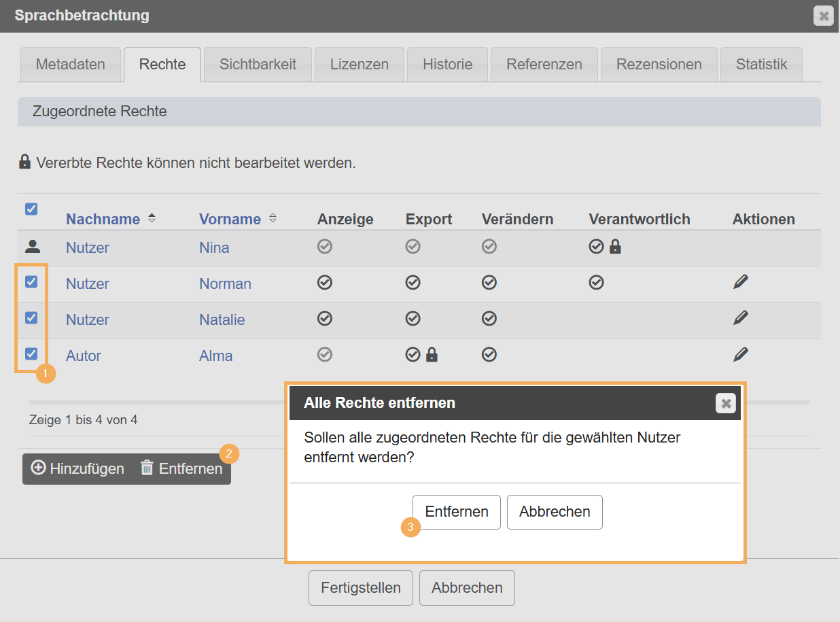
Task: Toggle the select-all checkbox in table header
Action: (x=31, y=209)
